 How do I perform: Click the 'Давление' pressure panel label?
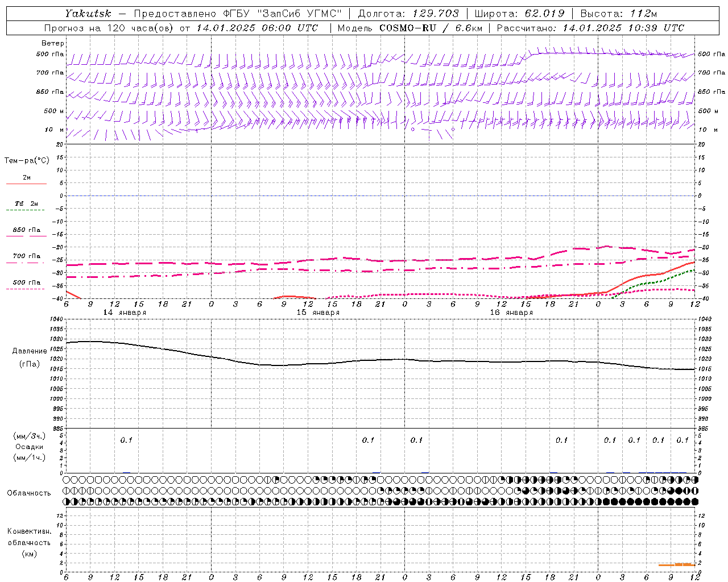30,351
